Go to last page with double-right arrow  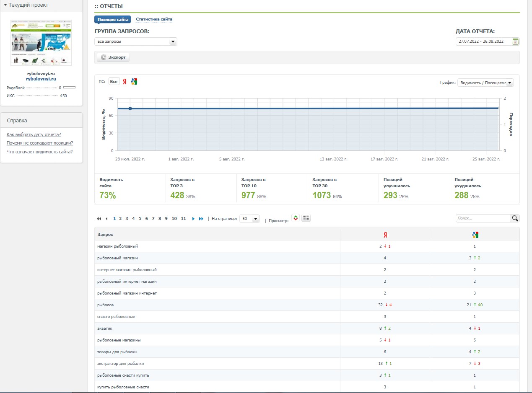(201, 219)
